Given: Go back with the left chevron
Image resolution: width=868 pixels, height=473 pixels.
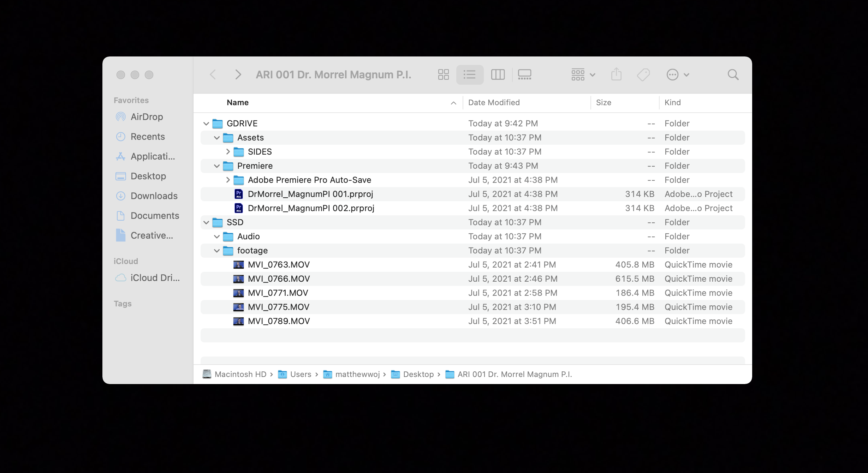Looking at the screenshot, I should [213, 74].
